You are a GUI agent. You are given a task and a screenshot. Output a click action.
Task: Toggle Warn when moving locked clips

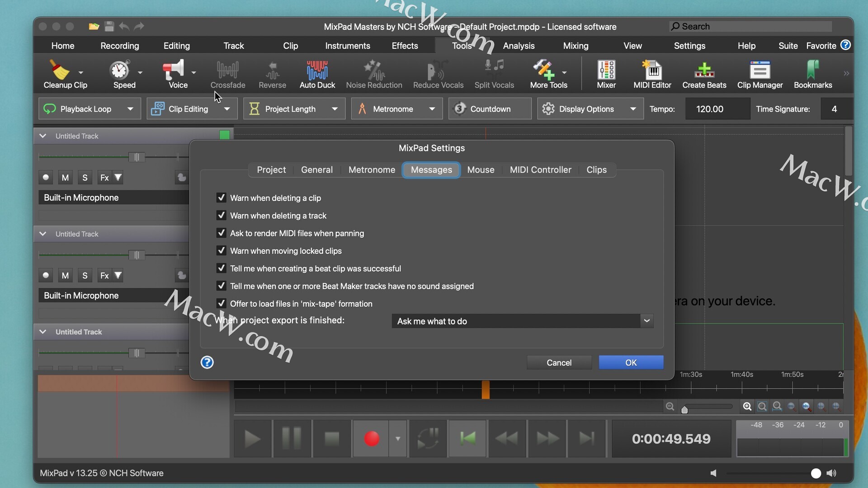tap(221, 250)
